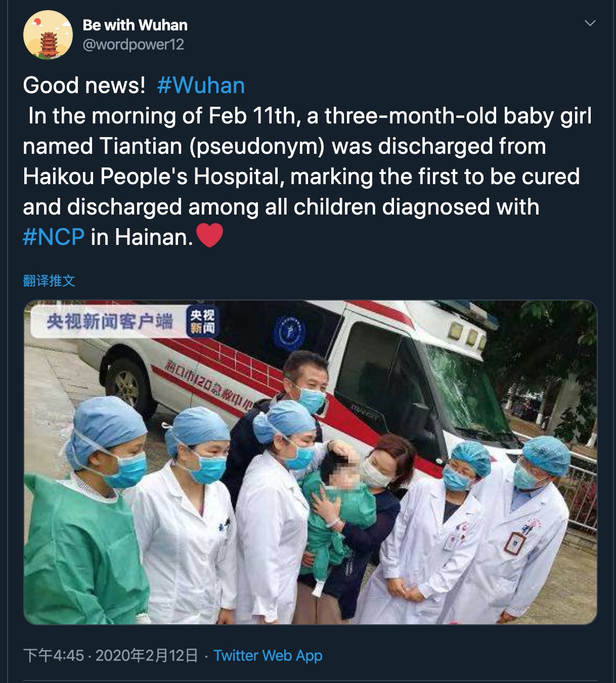Open the #Wuhan hashtag

201,85
